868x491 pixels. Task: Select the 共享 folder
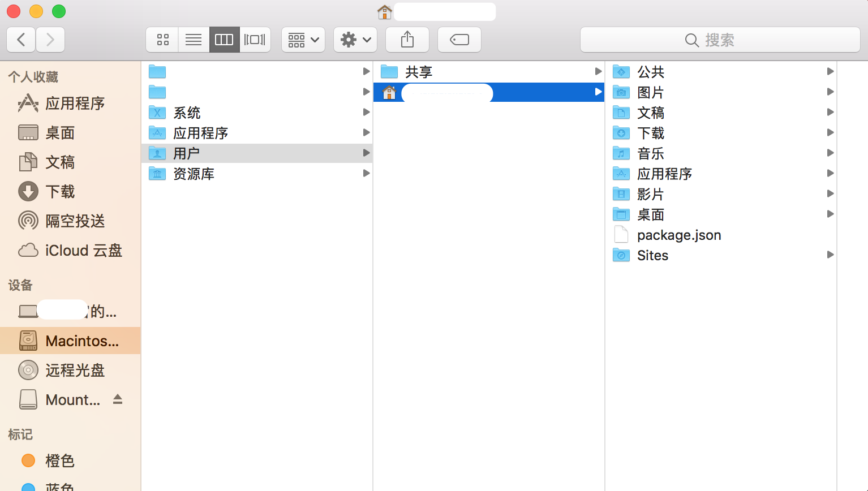(x=489, y=72)
